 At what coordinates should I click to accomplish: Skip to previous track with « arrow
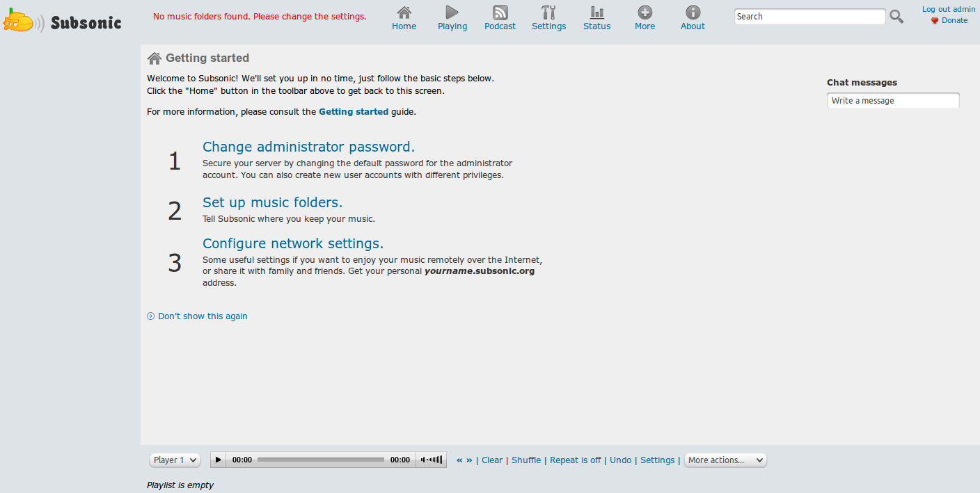(459, 460)
